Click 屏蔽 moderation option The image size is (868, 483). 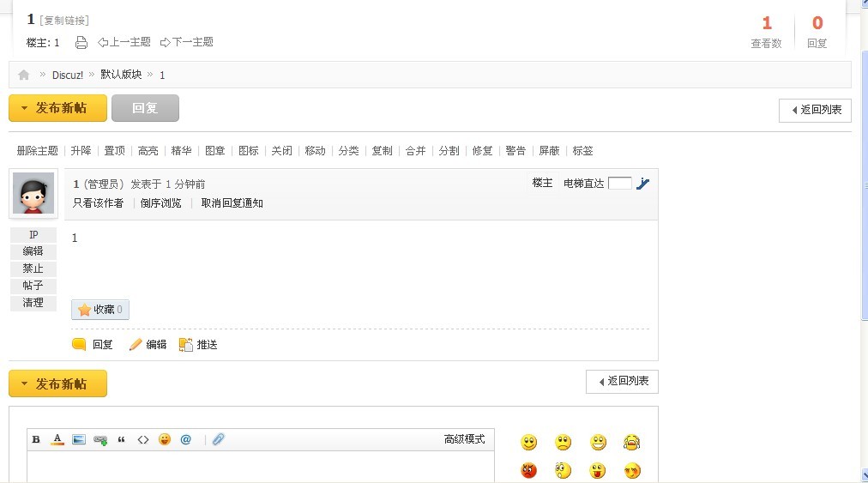pyautogui.click(x=549, y=151)
